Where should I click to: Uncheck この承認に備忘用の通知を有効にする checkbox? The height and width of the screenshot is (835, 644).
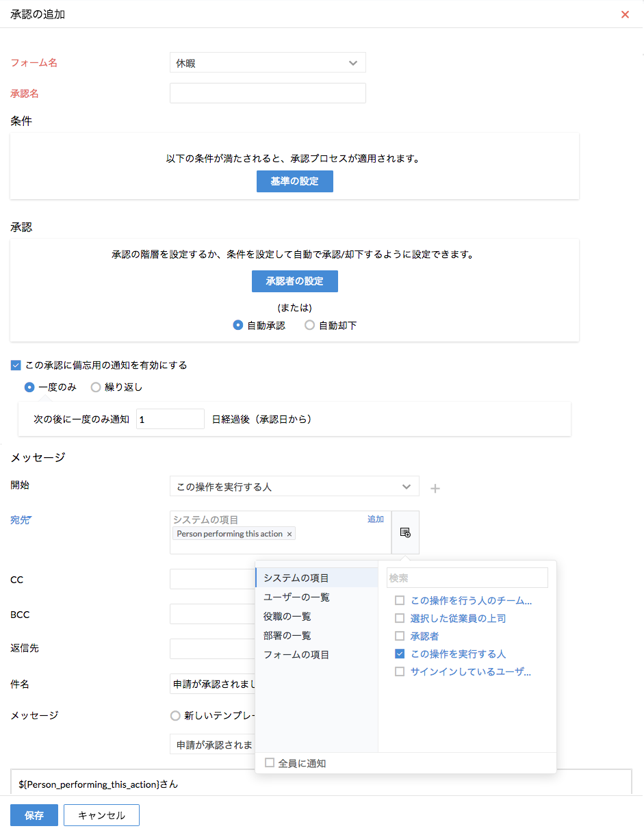(x=16, y=365)
